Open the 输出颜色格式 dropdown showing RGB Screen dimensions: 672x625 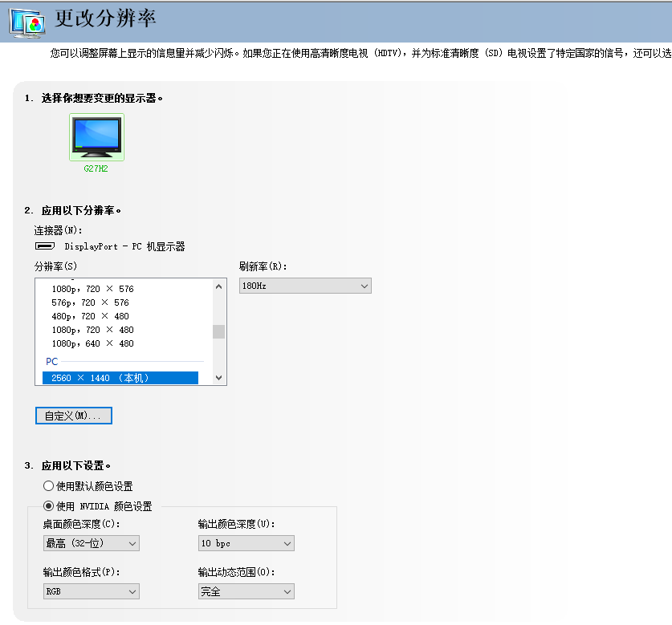coord(91,591)
